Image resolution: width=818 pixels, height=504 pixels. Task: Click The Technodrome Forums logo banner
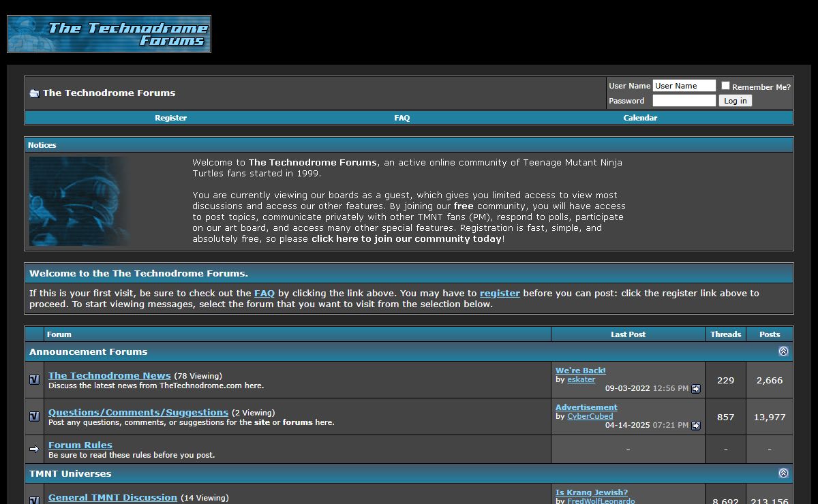(x=109, y=34)
